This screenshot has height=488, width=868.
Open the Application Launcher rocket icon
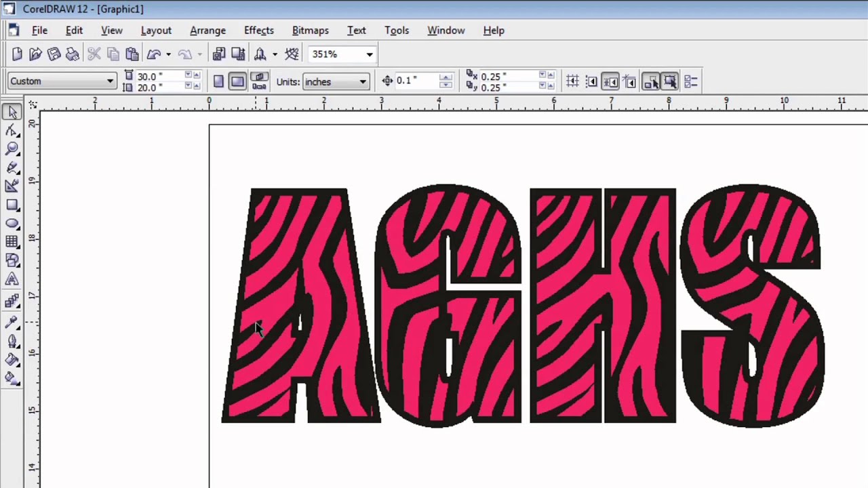click(x=260, y=54)
